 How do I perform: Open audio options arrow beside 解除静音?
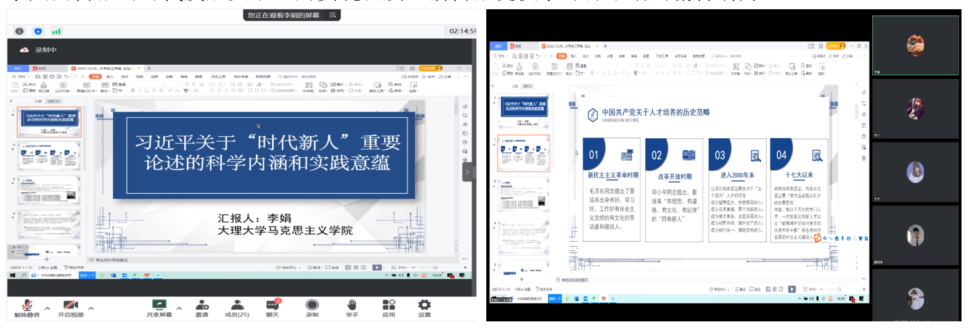point(47,308)
